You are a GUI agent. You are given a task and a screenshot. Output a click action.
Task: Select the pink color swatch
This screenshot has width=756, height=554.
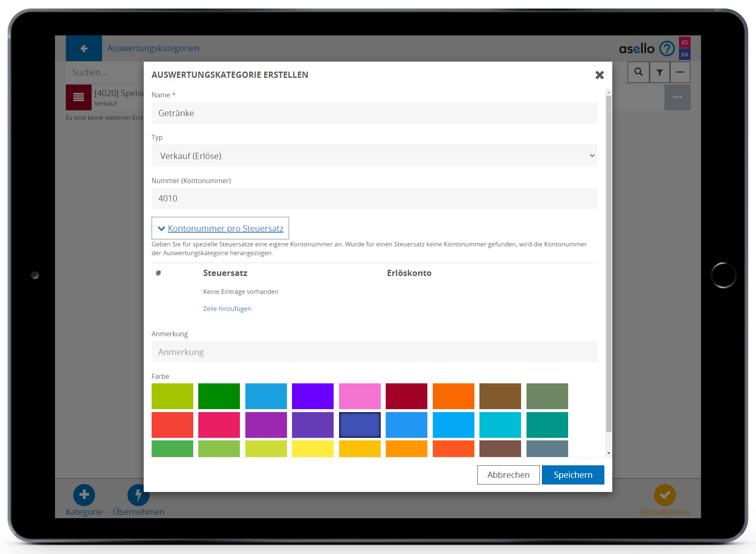[359, 396]
